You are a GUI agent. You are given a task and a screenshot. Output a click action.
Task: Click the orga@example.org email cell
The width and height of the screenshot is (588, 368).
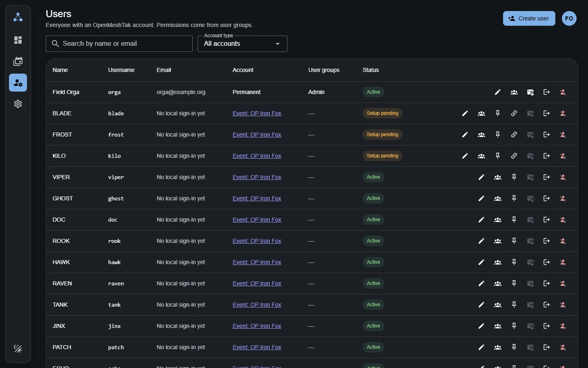pos(181,92)
